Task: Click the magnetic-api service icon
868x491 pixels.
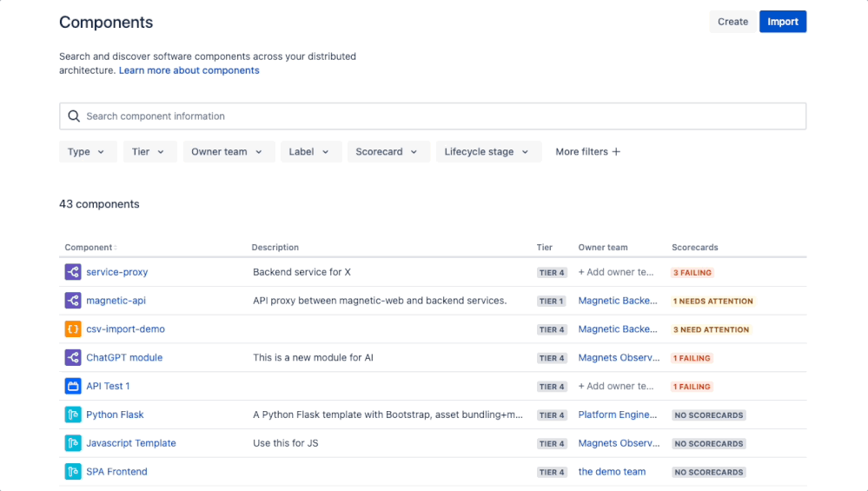Action: [x=73, y=301]
